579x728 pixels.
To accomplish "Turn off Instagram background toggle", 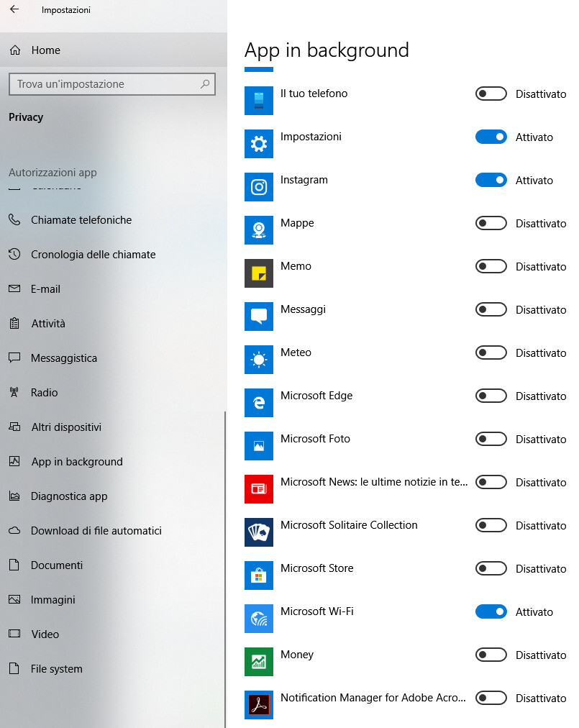I will pyautogui.click(x=491, y=180).
